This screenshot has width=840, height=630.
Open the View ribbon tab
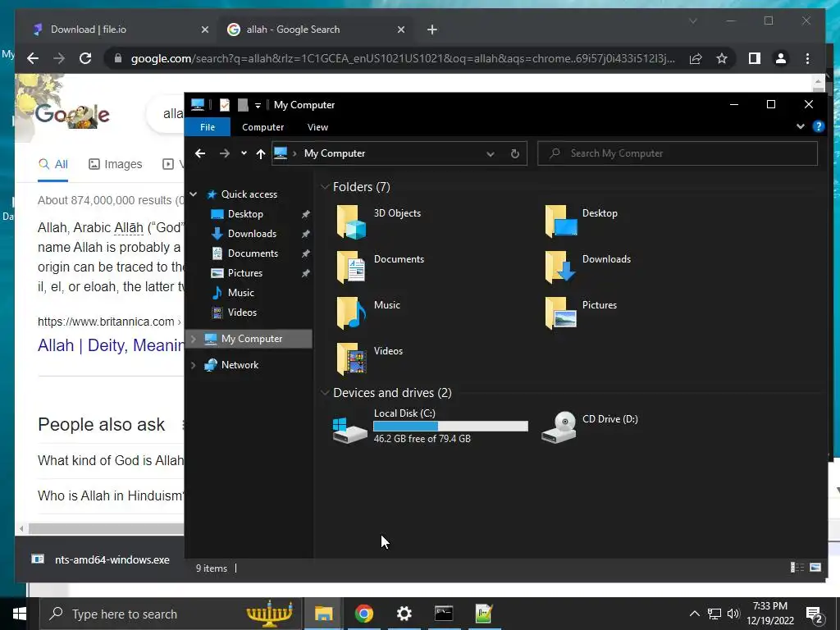[x=317, y=127]
